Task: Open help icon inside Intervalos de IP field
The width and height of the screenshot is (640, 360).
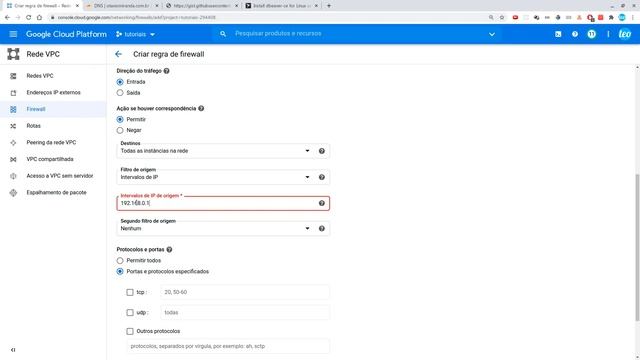Action: coord(322,203)
